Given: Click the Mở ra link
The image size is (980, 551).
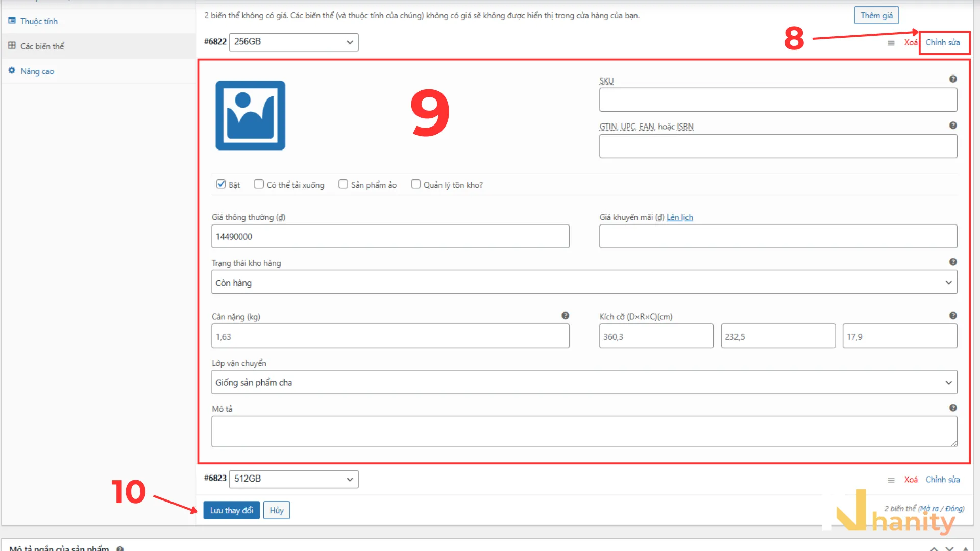Looking at the screenshot, I should pyautogui.click(x=929, y=509).
